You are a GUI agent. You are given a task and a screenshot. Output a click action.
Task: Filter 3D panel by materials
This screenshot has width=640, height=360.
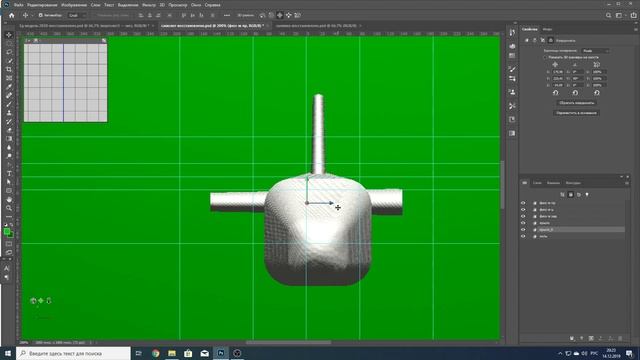(579, 195)
